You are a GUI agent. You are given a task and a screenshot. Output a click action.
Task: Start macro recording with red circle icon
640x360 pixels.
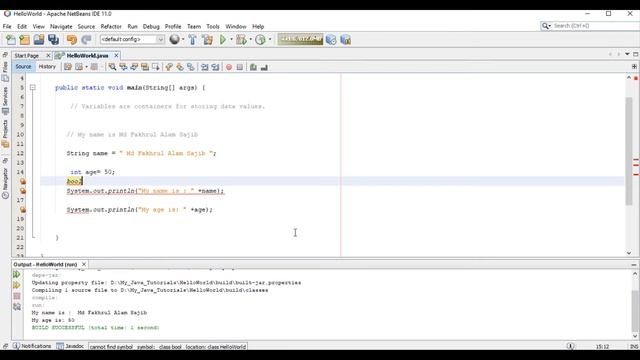(x=229, y=67)
